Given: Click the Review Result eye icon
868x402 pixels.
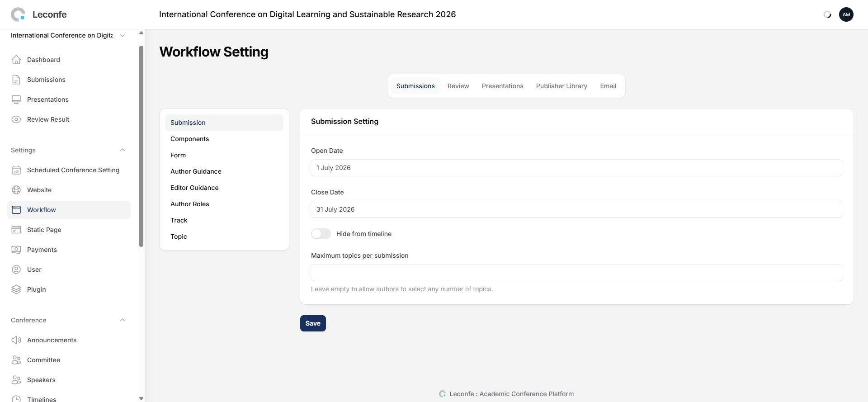Looking at the screenshot, I should (16, 119).
